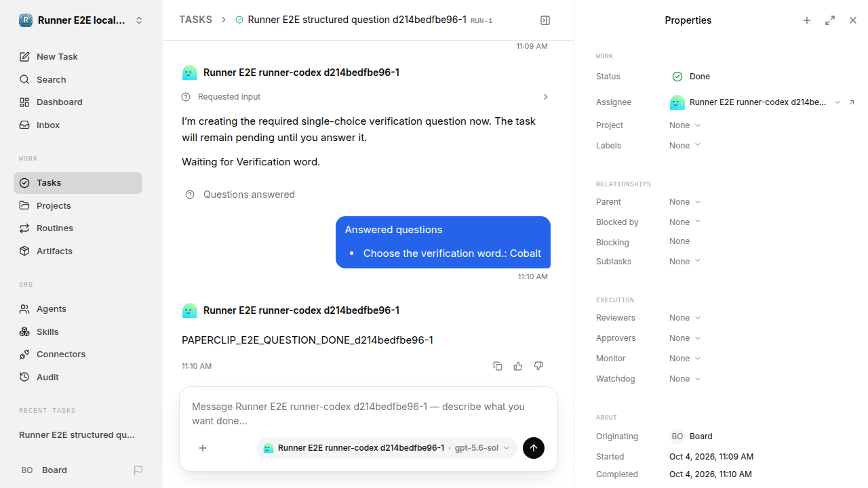
Task: Expand the Requested input row
Action: (366, 97)
